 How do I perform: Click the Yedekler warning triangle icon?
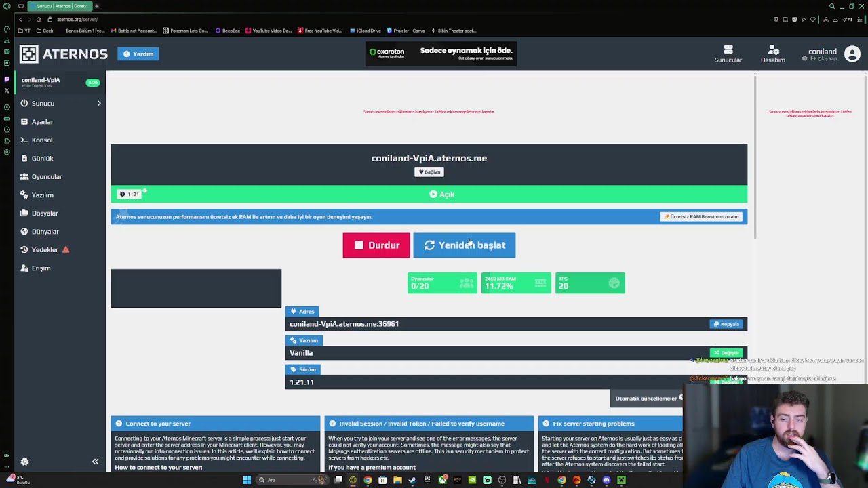(x=66, y=249)
